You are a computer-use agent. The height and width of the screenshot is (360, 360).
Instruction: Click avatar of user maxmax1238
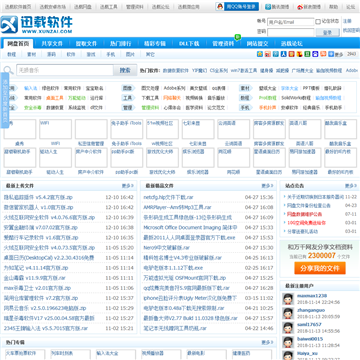click(x=288, y=299)
